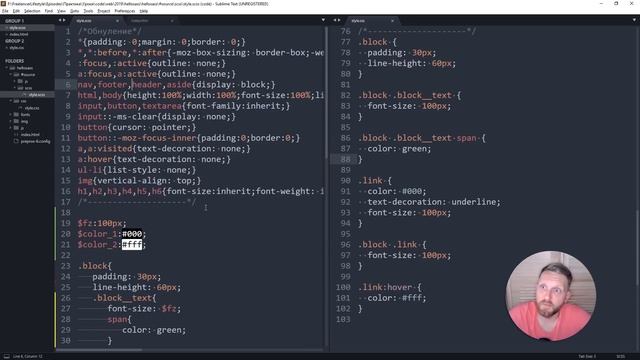Close the second tab in the left pane
Image resolution: width=640 pixels, height=360 pixels.
(x=172, y=21)
